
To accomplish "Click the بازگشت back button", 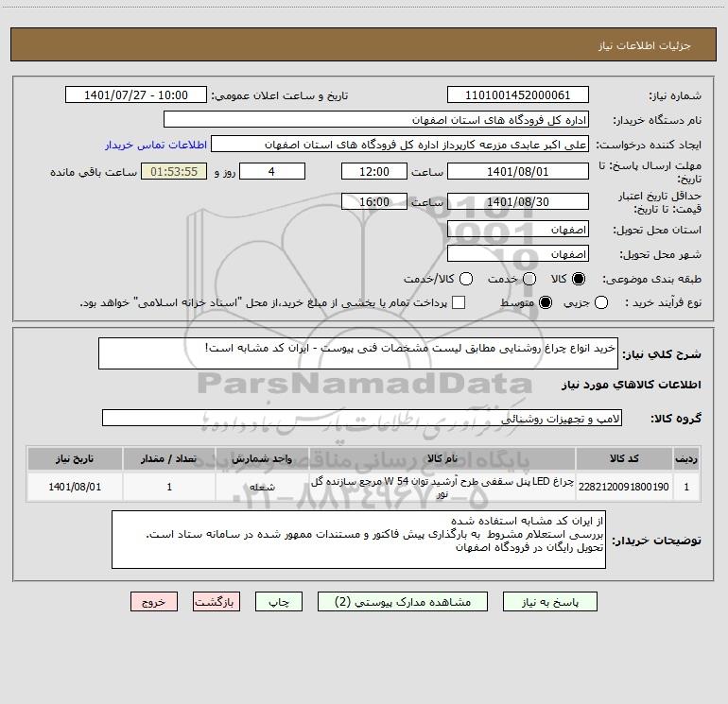I will coord(217,602).
